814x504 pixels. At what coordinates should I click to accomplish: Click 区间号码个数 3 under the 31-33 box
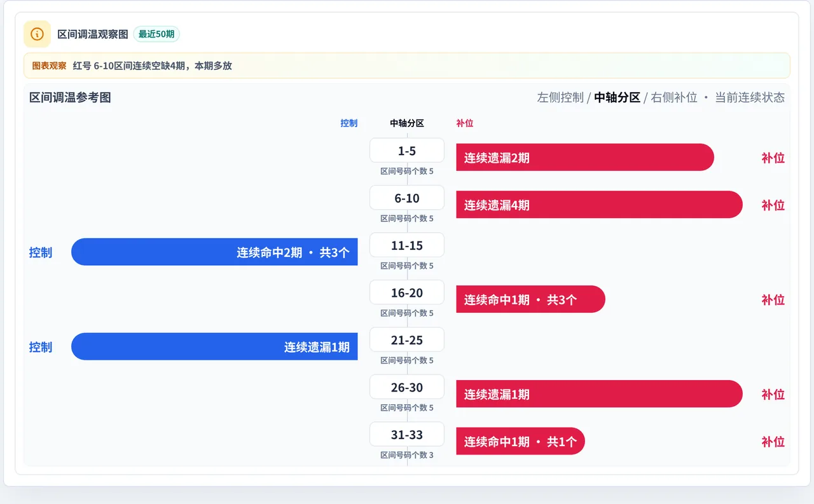pos(407,455)
